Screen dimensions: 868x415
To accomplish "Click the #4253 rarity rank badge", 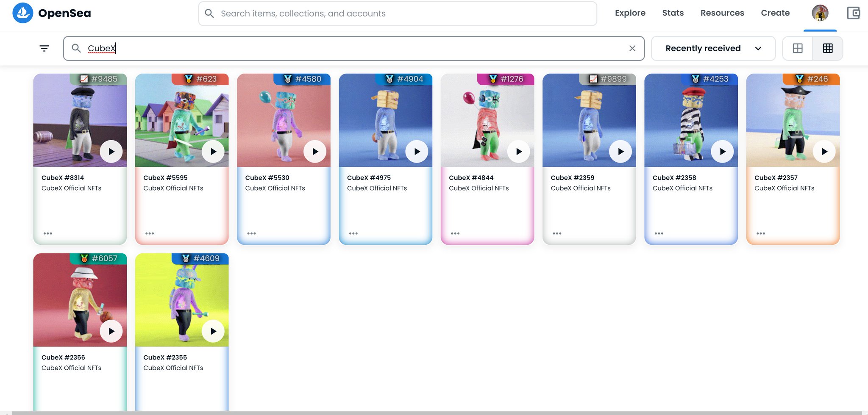I will (709, 79).
